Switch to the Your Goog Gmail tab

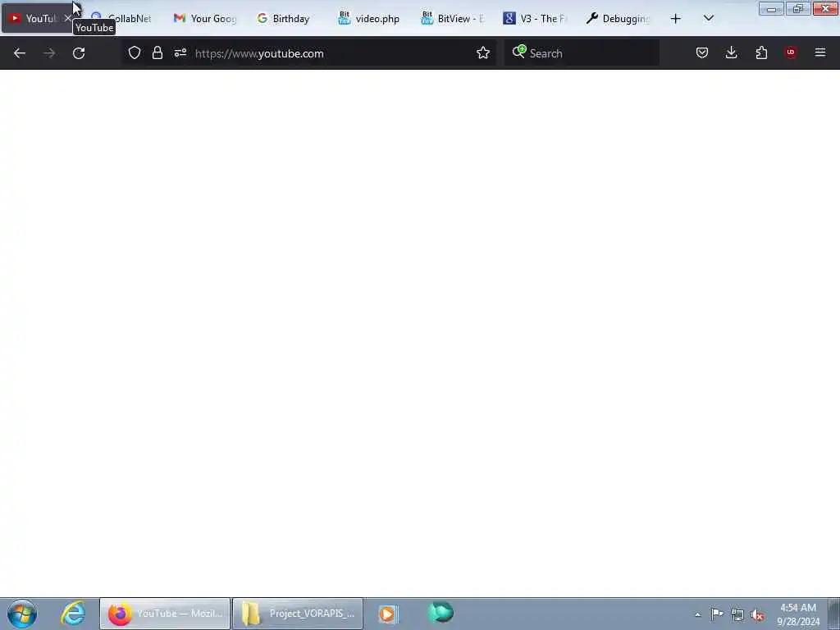(x=204, y=18)
